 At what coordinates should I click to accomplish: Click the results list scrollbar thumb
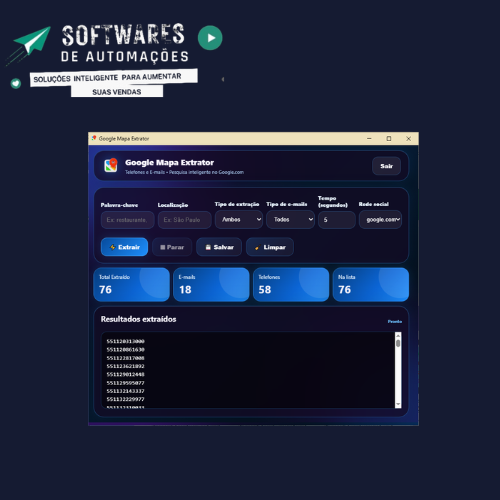click(398, 343)
